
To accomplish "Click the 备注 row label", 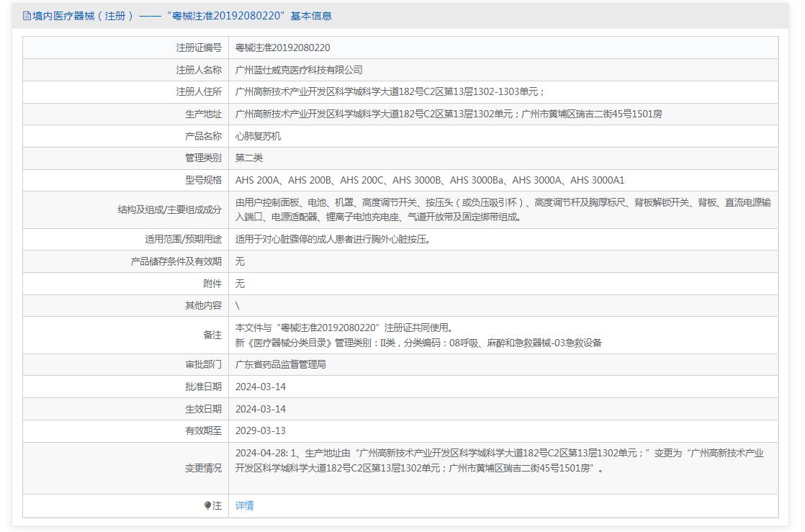I will pyautogui.click(x=212, y=335).
